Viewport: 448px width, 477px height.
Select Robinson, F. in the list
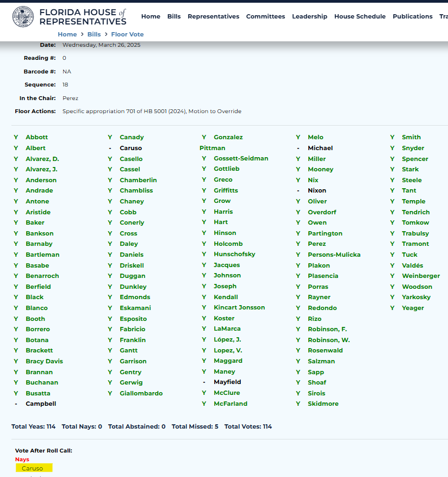pos(327,330)
